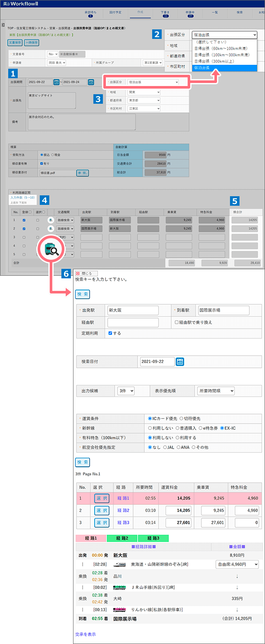
Task: Open 申請者 dropdown showing 岡田 奏太
Action: tap(57, 63)
